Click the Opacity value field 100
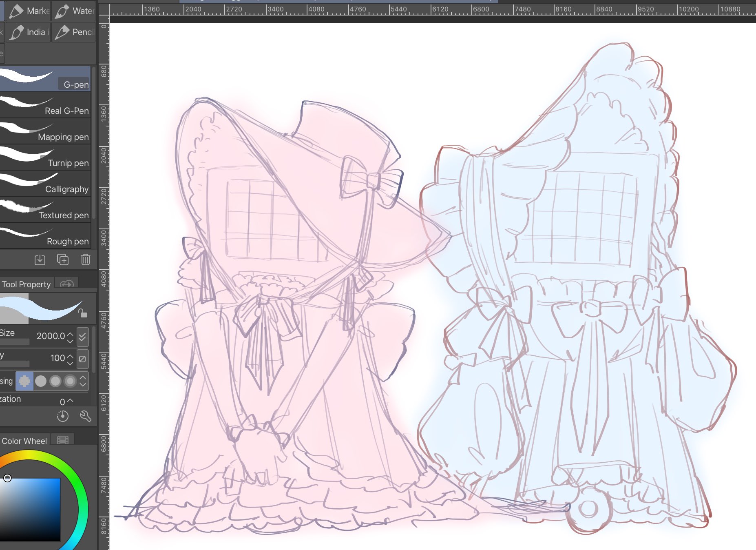This screenshot has height=550, width=756. (x=57, y=358)
